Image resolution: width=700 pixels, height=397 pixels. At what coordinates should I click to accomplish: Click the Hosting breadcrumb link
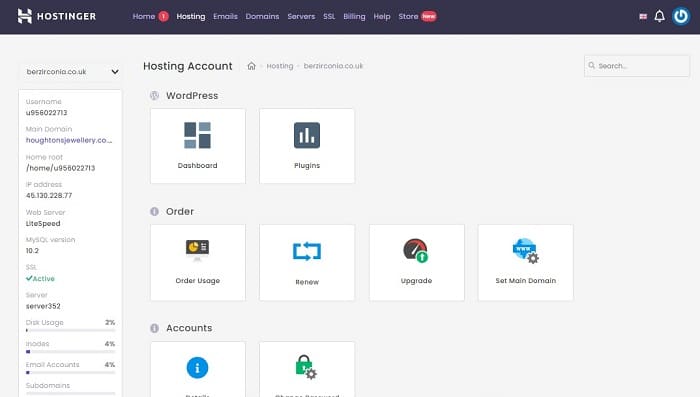click(279, 66)
